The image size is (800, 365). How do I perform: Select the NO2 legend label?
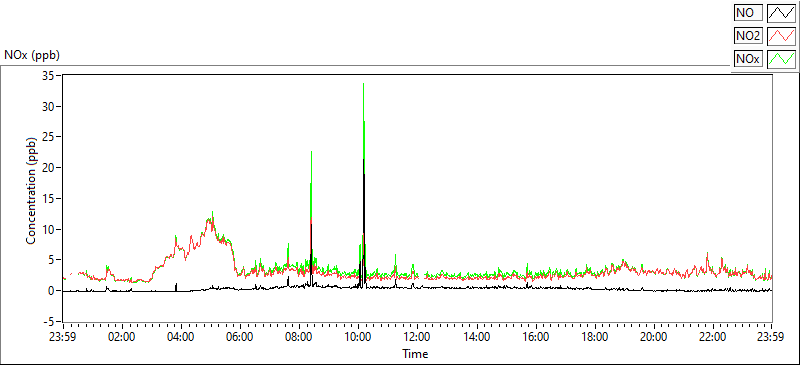point(748,36)
